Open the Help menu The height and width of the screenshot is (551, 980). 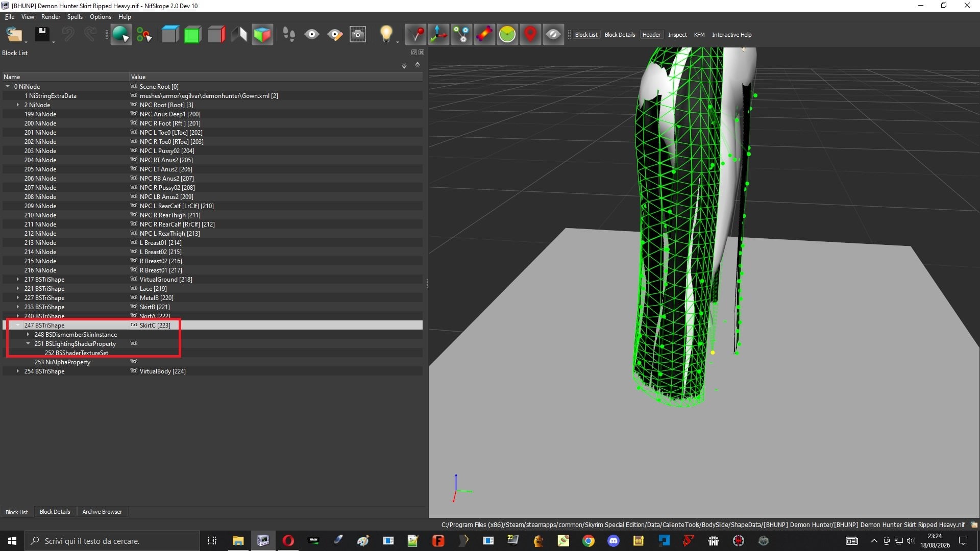[125, 17]
